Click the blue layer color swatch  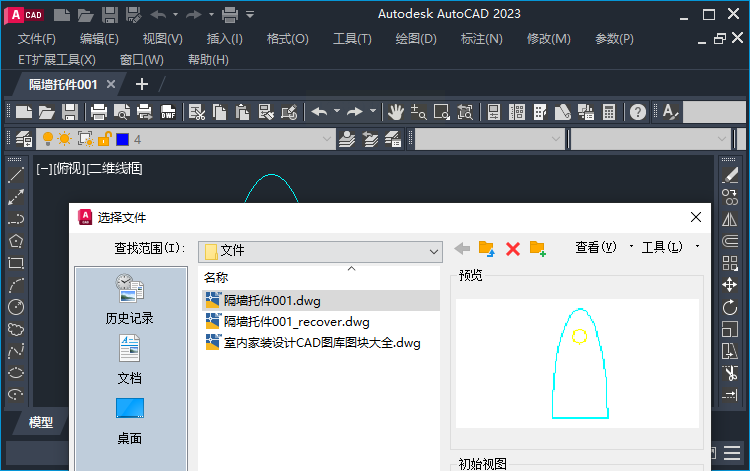coord(122,139)
